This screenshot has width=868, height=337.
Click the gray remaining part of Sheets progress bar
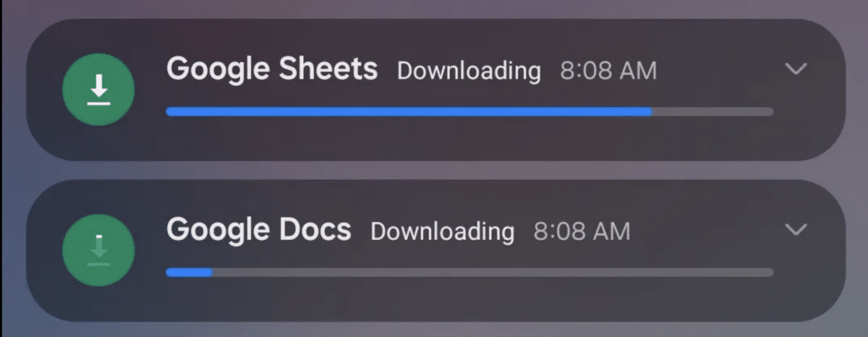(712, 111)
